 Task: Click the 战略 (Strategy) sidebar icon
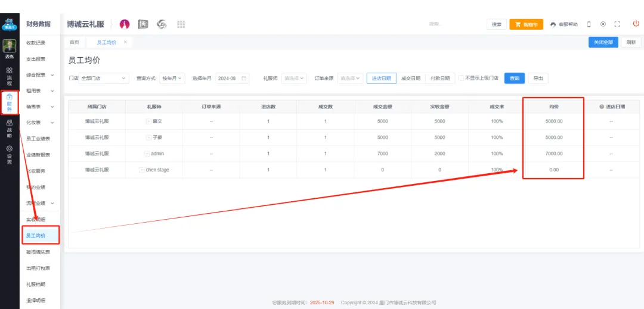9,129
